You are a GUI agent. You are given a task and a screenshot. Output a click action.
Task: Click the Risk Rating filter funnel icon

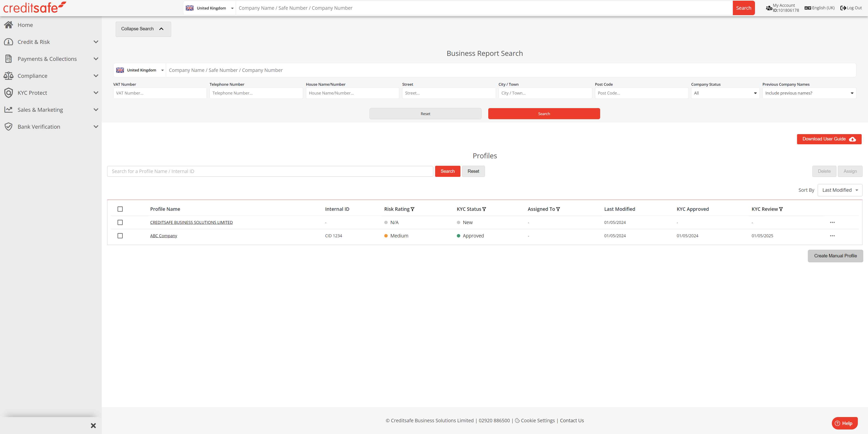(413, 209)
